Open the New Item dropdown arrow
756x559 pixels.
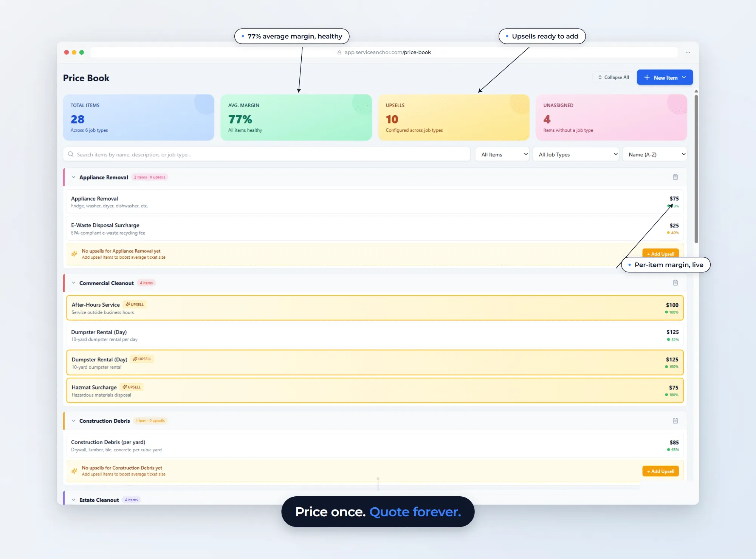[684, 77]
